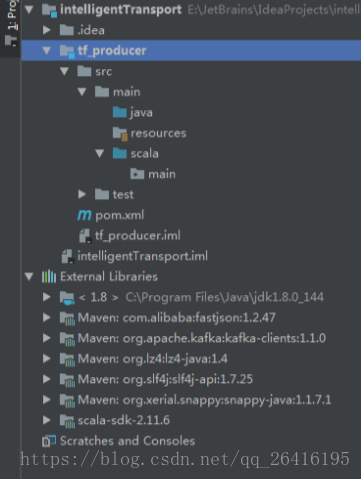The width and height of the screenshot is (361, 479).
Task: Click the External Libraries bars icon
Action: tap(49, 277)
